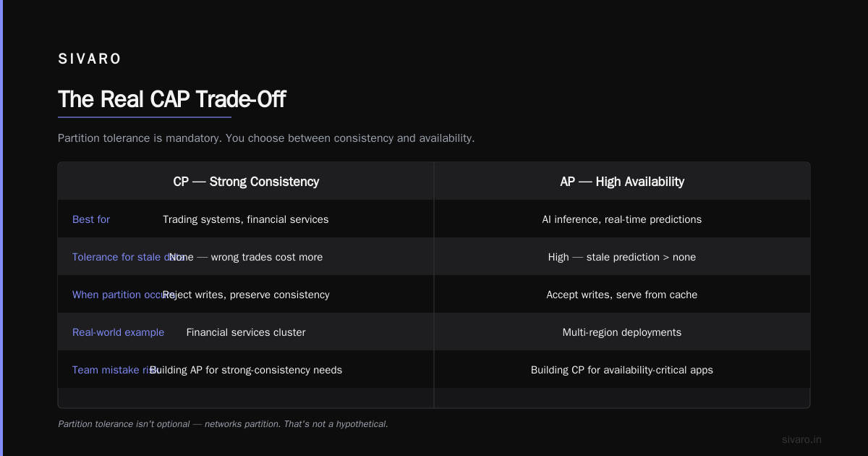Click the Real-world example row label
The width and height of the screenshot is (868, 456).
point(118,332)
